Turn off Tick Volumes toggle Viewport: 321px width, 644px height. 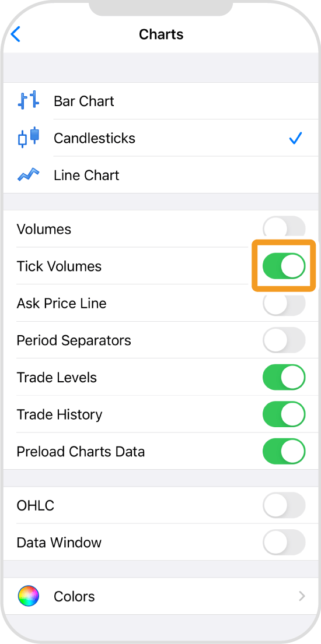(x=284, y=266)
